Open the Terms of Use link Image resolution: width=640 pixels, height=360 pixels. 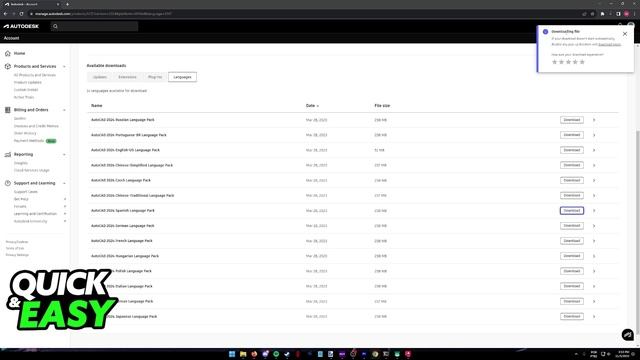[15, 248]
